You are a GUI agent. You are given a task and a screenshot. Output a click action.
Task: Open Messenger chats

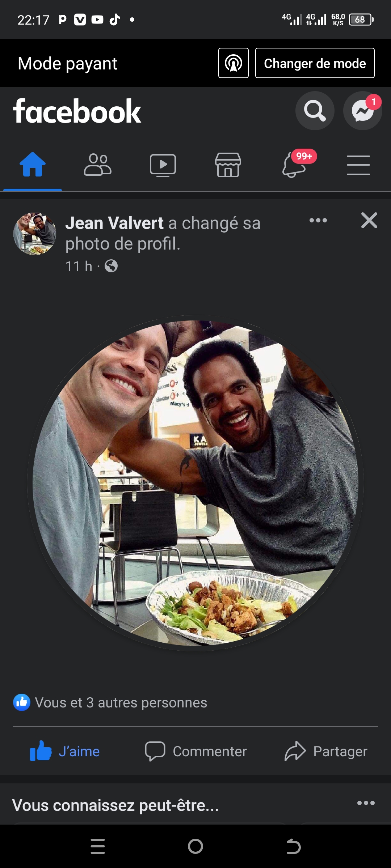coord(362,111)
